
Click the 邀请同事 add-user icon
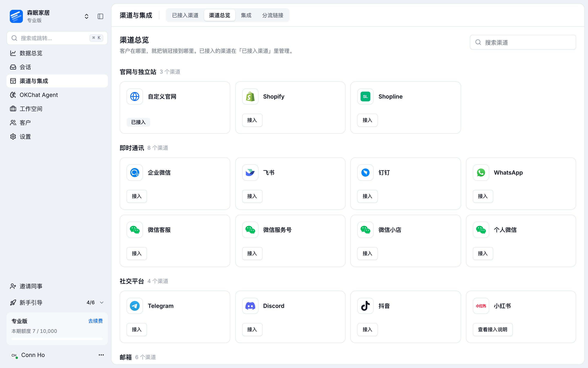point(13,286)
